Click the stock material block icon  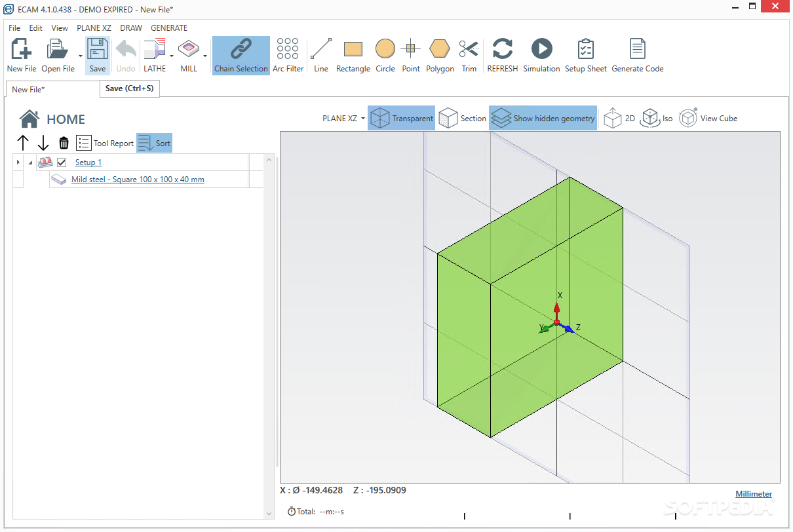click(x=59, y=179)
